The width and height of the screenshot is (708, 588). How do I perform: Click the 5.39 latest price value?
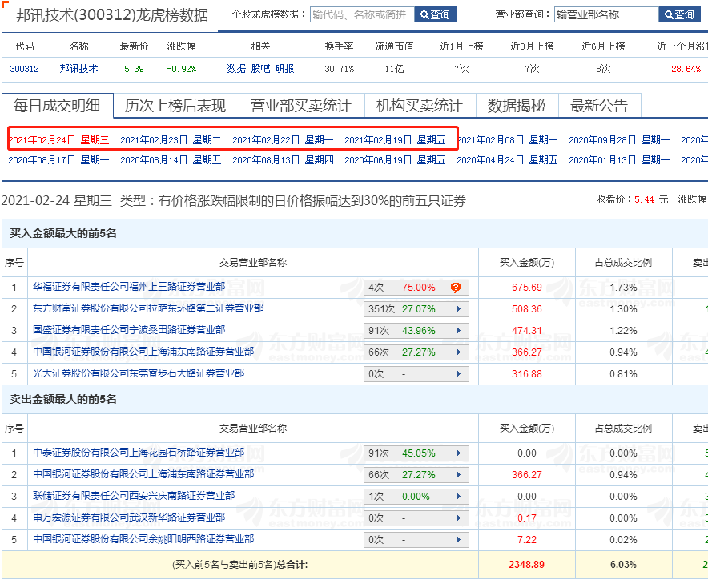134,69
